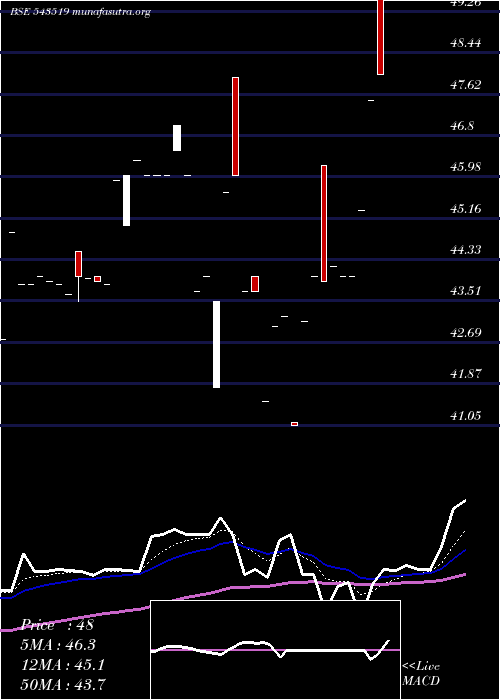The height and width of the screenshot is (700, 500).
Task: Click the 50MA : 43.7 value
Action: pos(63,684)
